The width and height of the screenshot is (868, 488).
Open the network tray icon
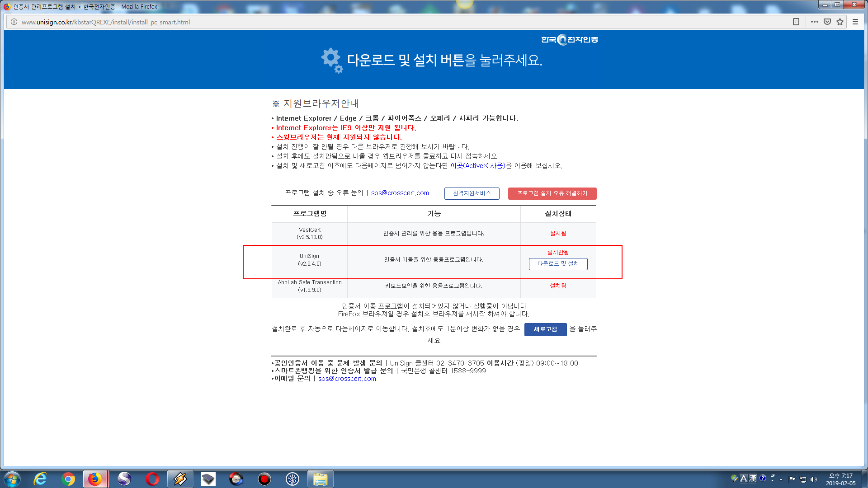click(803, 479)
